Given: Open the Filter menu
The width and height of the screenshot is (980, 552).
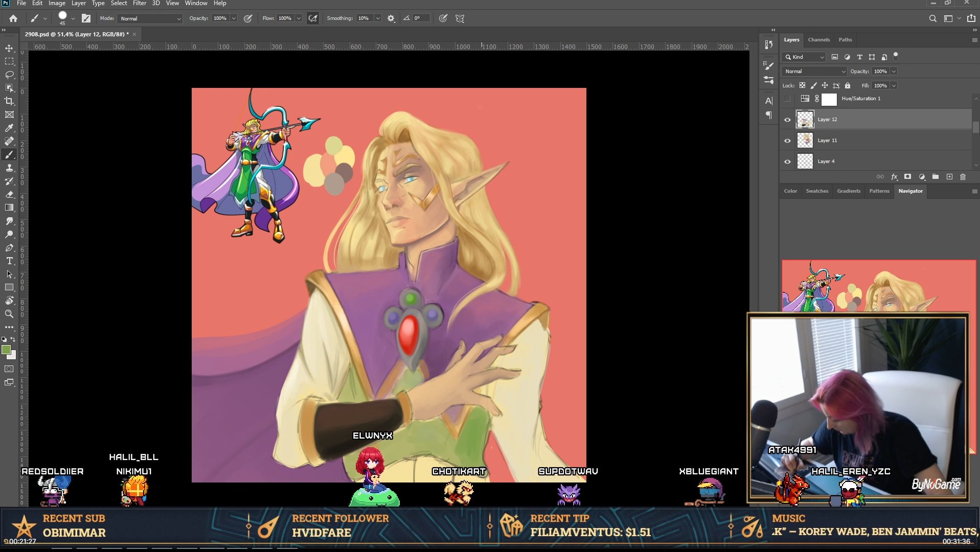Looking at the screenshot, I should point(140,3).
